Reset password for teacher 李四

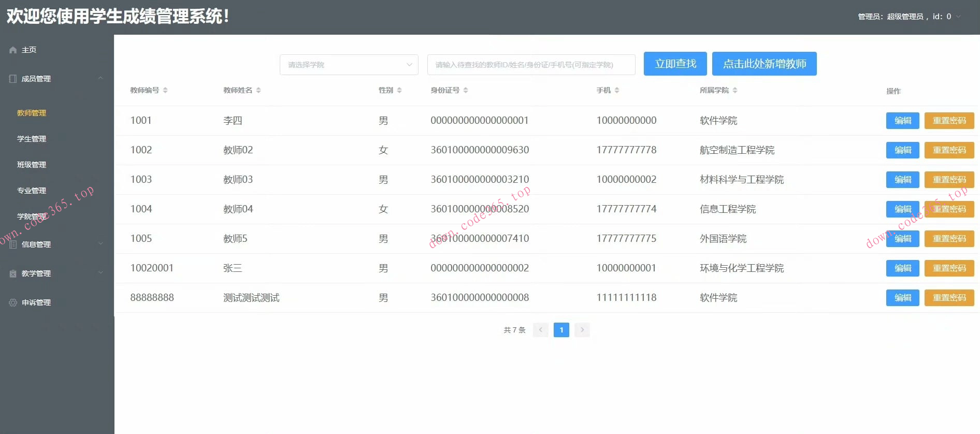(949, 121)
